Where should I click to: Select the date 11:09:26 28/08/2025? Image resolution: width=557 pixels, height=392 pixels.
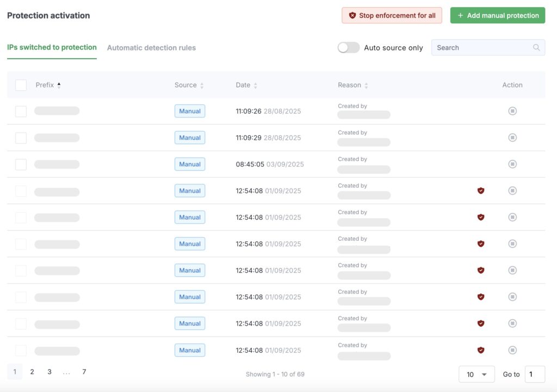click(x=268, y=111)
